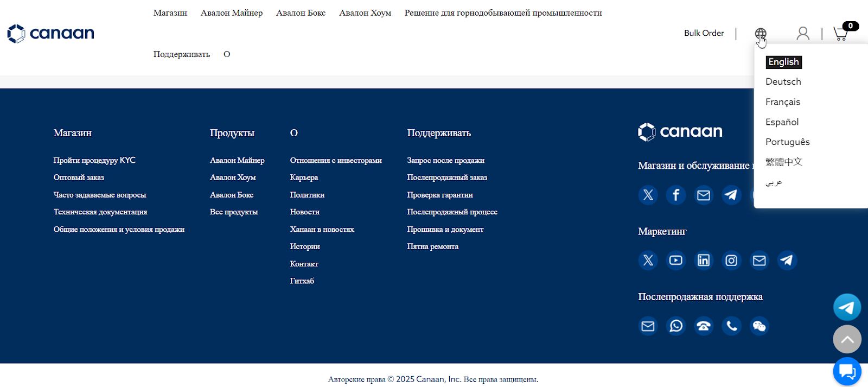Open the Instagram icon under Маркетинг
868x387 pixels.
(731, 261)
